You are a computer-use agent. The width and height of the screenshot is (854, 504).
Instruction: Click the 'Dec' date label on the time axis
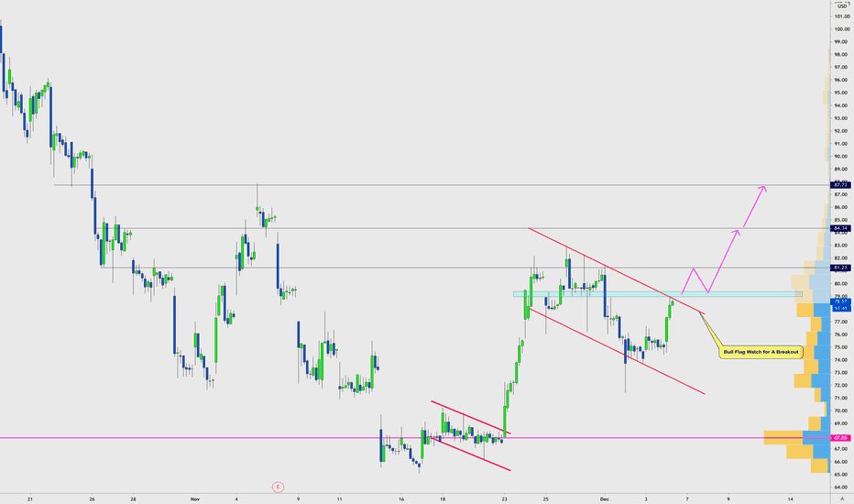tap(605, 499)
